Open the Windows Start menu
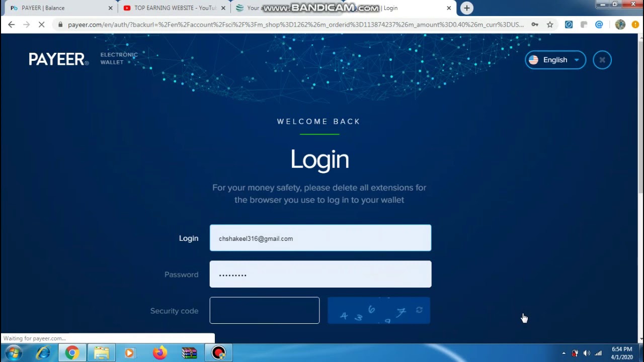This screenshot has width=644, height=362. point(14,353)
